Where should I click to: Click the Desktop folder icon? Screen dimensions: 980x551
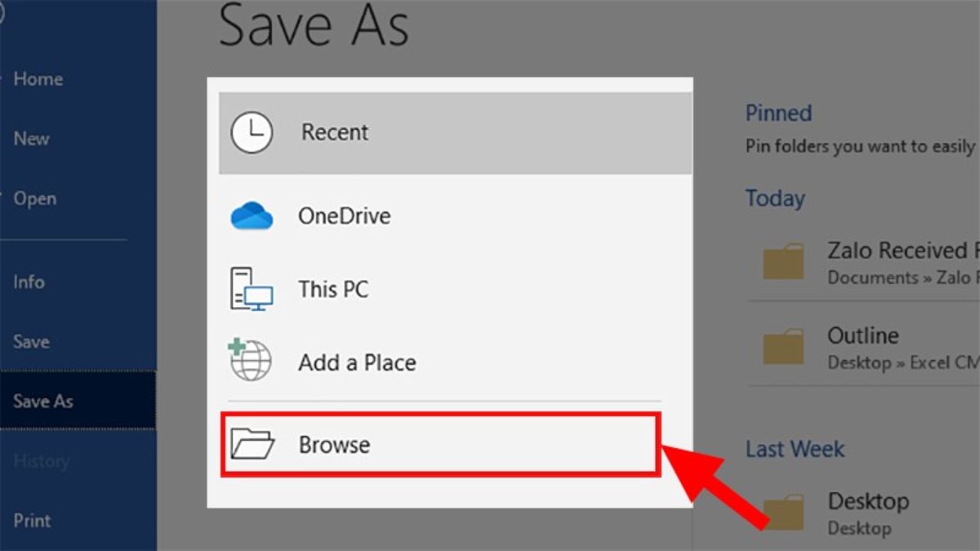coord(784,513)
